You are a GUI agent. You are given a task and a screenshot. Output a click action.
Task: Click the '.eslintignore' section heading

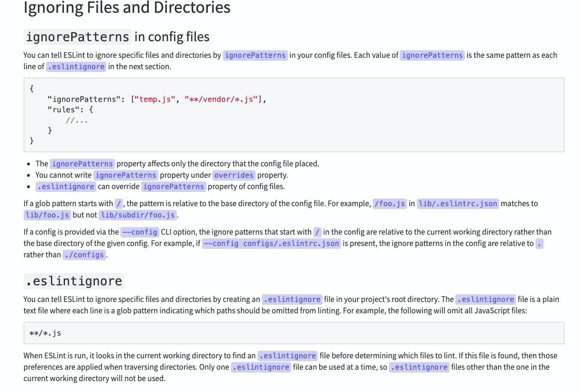click(x=74, y=281)
